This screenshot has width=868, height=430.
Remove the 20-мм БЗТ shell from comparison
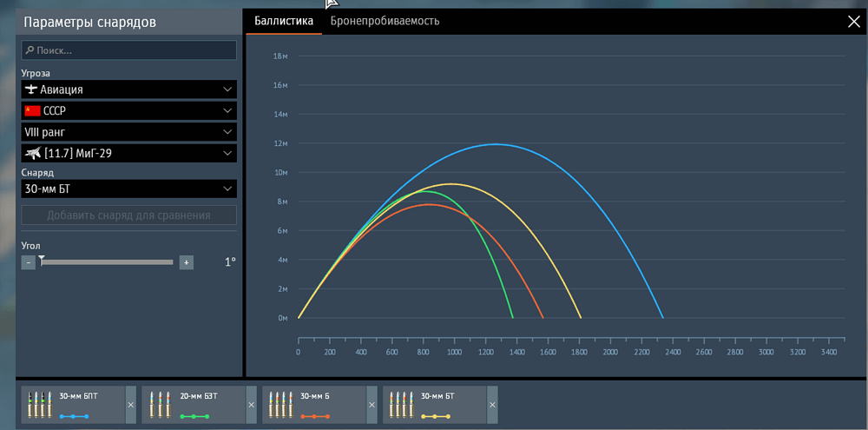(251, 406)
